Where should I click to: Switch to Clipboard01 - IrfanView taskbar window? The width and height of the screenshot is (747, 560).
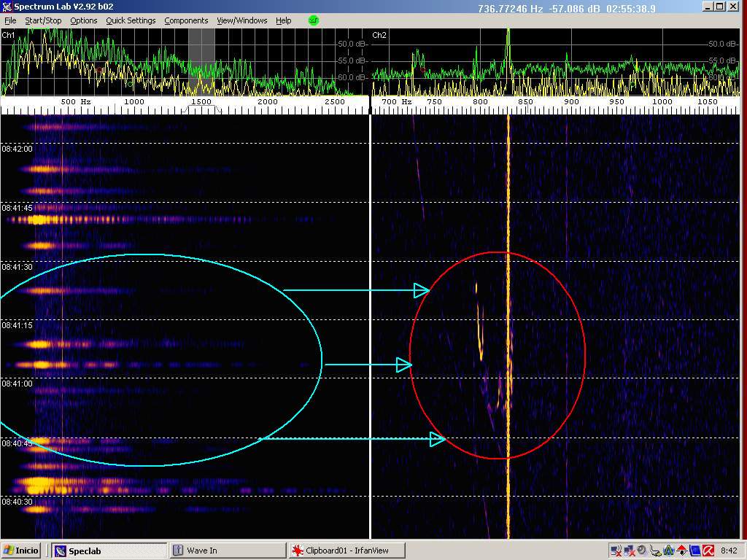346,551
